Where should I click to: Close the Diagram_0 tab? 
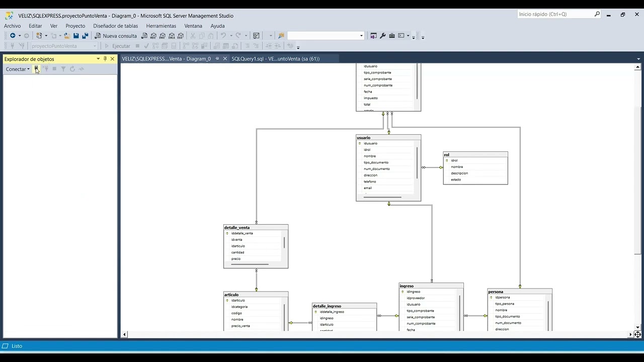[225, 59]
